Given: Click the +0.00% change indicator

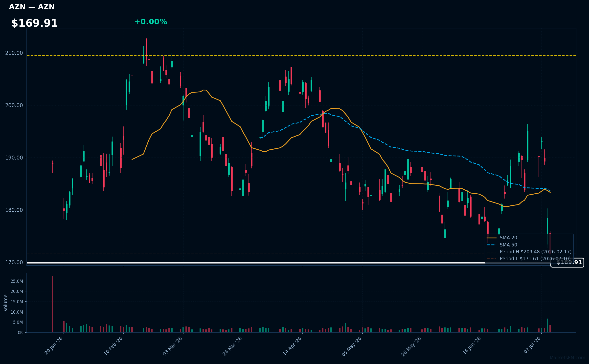Looking at the screenshot, I should coord(151,22).
